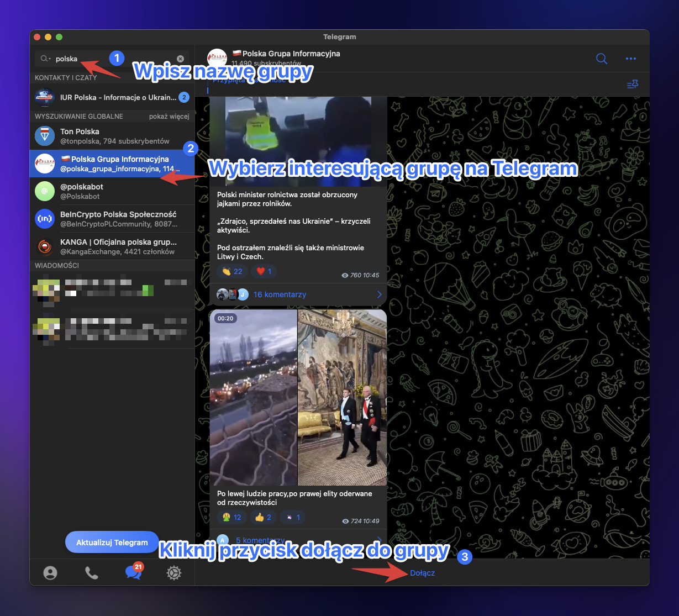Click chevron next to 16 komentarzy
The image size is (679, 616).
click(x=379, y=294)
